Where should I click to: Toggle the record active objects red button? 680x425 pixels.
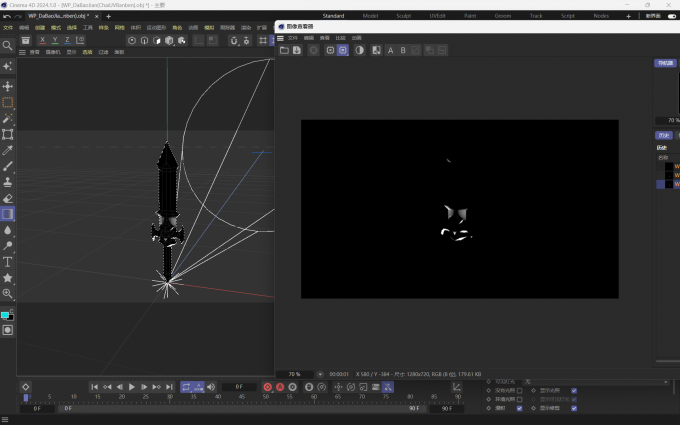(x=268, y=387)
